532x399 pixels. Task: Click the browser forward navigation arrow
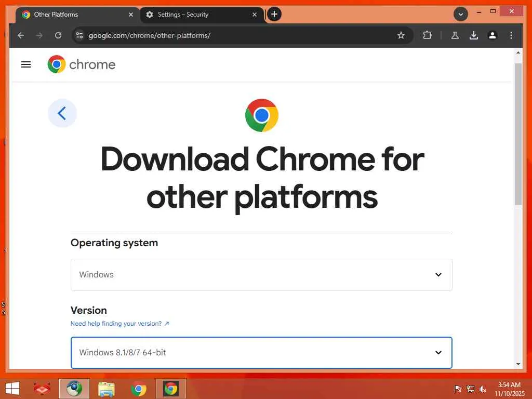pyautogui.click(x=39, y=35)
